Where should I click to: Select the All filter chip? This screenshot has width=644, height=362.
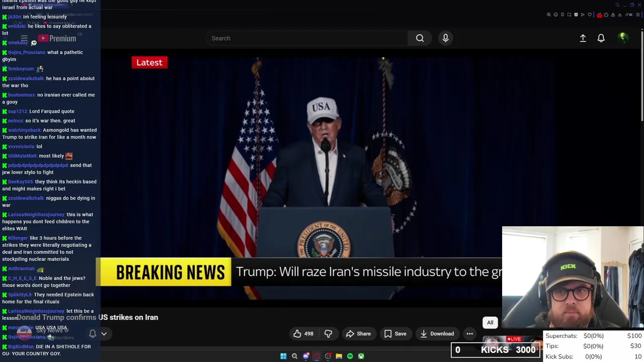coord(490,323)
